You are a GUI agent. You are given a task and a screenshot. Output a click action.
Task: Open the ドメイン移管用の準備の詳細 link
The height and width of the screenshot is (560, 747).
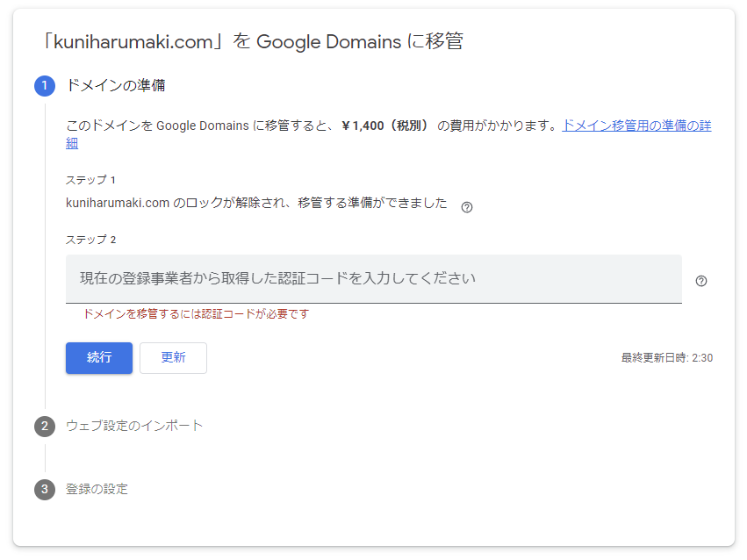coord(636,126)
